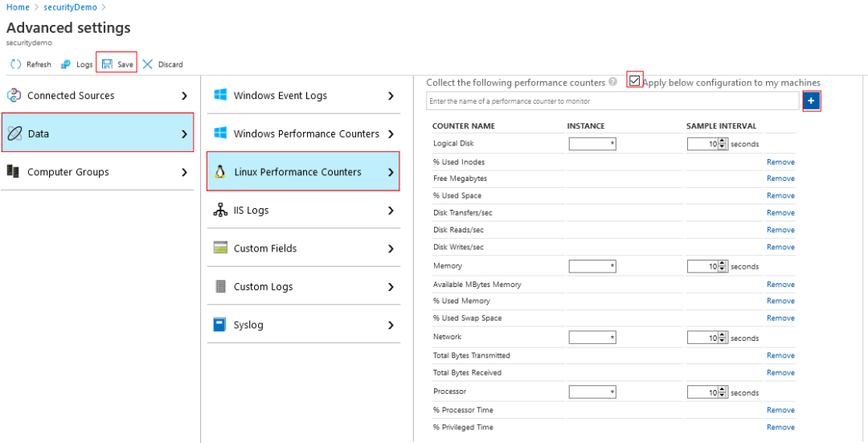This screenshot has height=443, width=868.
Task: Open Logs from the toolbar icon
Action: pos(66,64)
